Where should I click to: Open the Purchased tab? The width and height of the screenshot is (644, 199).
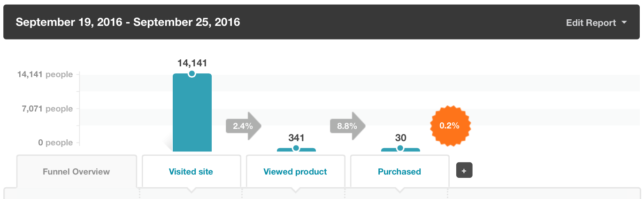pyautogui.click(x=399, y=172)
